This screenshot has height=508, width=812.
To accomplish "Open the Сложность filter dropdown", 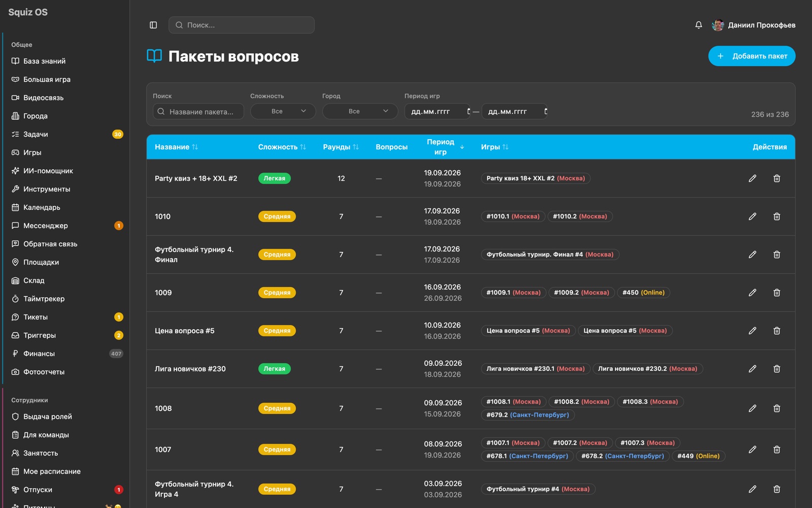I will coord(283,111).
